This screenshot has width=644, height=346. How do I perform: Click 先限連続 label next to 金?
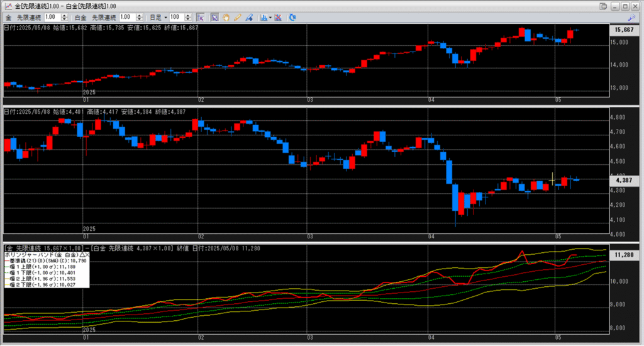point(29,18)
